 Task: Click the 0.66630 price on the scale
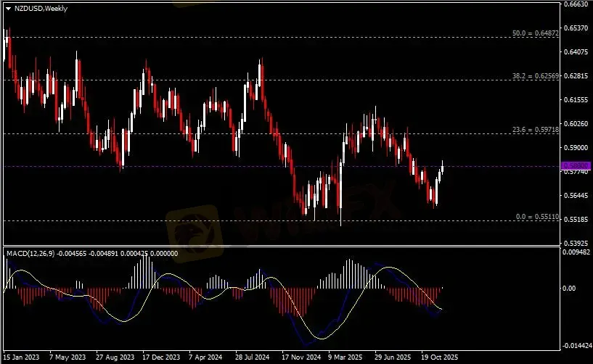(576, 4)
